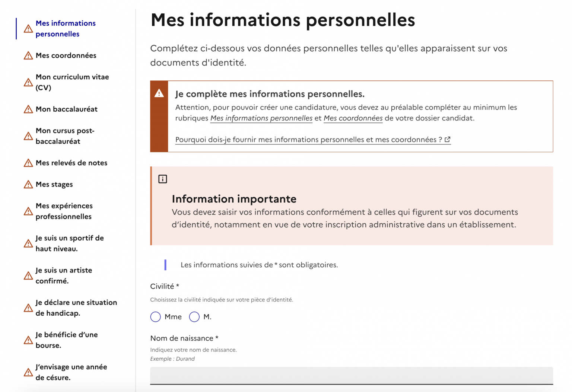Open the J'envisage une année de césure section
The width and height of the screenshot is (572, 392).
point(71,372)
